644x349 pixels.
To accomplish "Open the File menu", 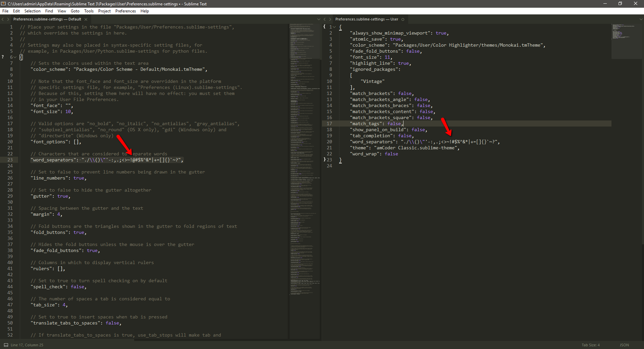I will point(5,11).
